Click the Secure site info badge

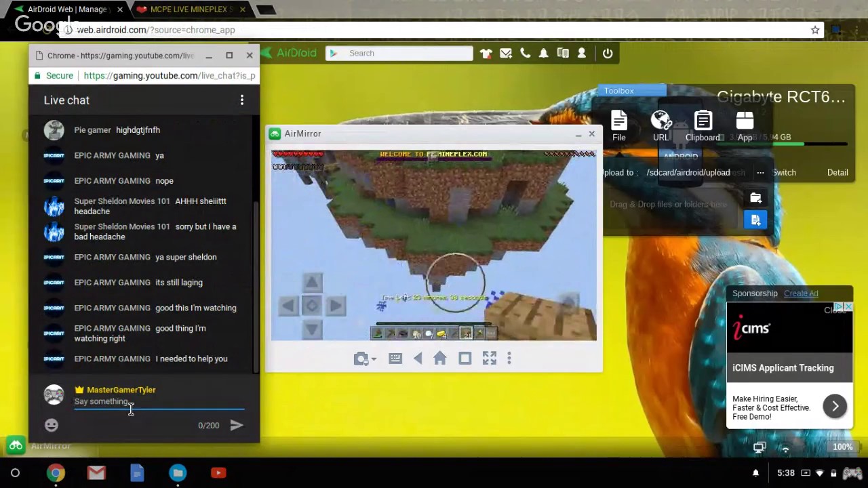(x=53, y=76)
